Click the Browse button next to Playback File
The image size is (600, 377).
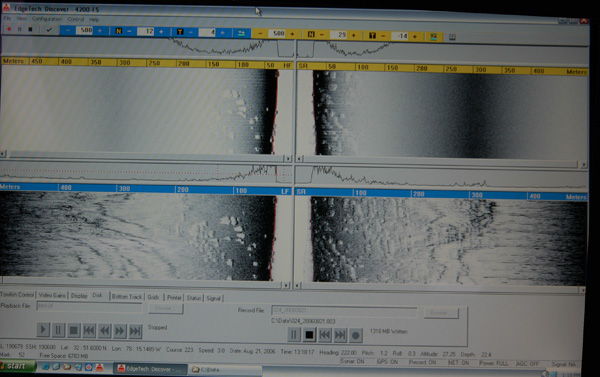coord(166,308)
